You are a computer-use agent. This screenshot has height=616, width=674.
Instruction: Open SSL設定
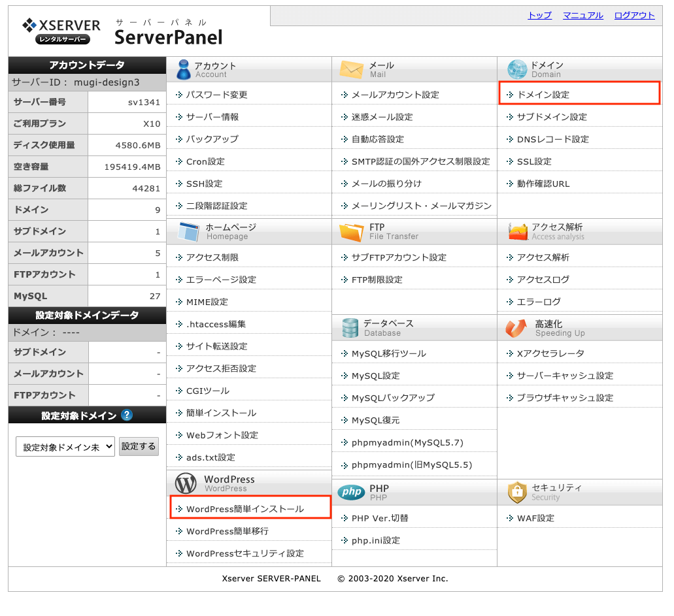(534, 161)
